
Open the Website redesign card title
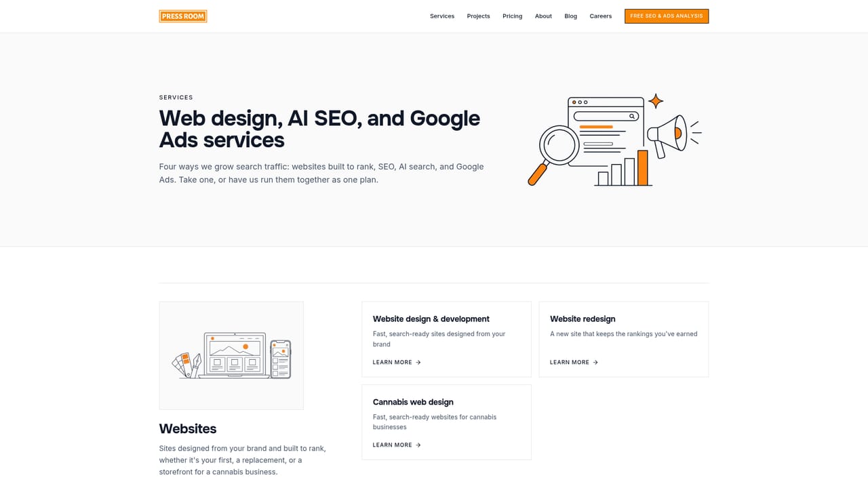(583, 319)
